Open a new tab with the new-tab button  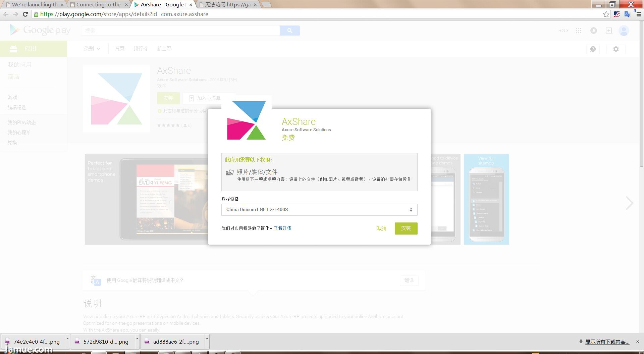266,4
